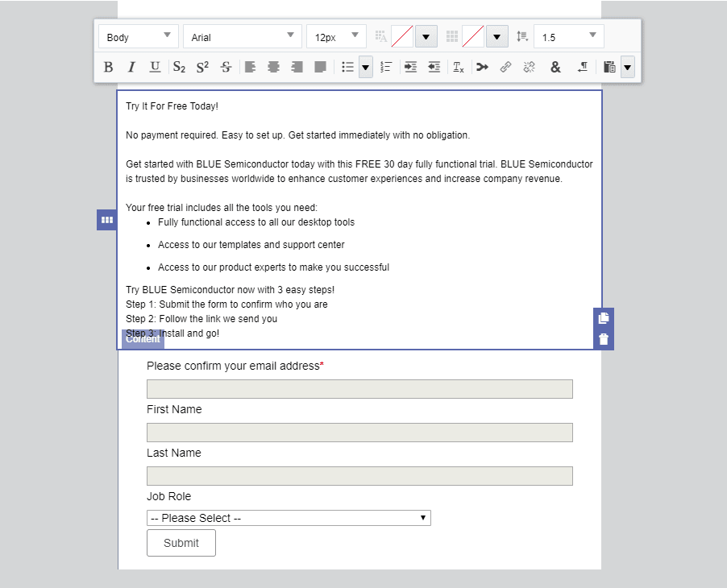727x588 pixels.
Task: Change text direction paragraph icon
Action: (x=583, y=67)
